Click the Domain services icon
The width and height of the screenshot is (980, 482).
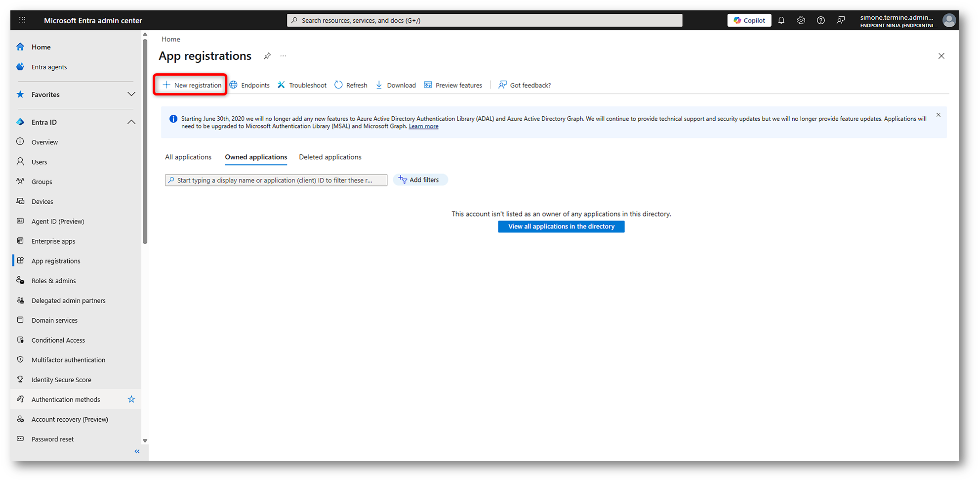(x=20, y=320)
